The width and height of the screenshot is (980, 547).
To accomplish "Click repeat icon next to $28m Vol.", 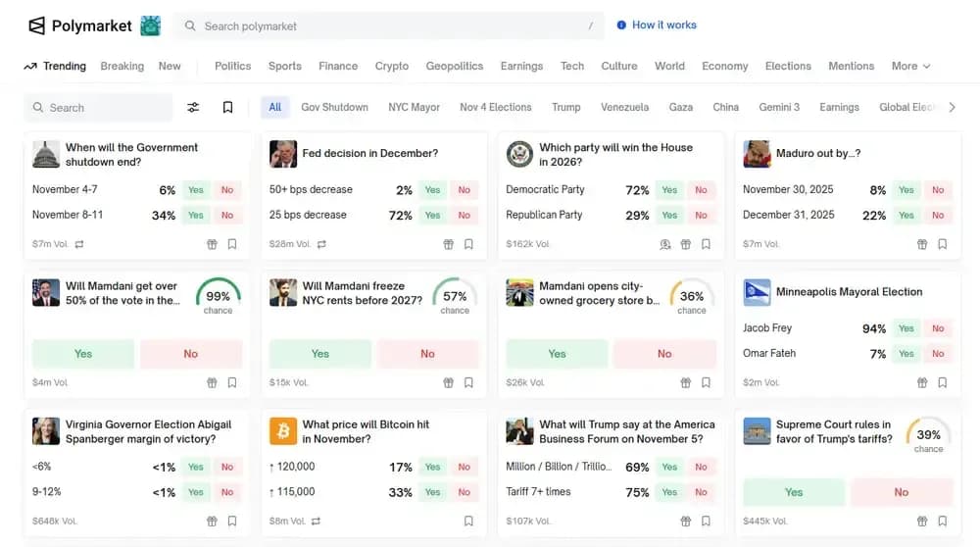I will pyautogui.click(x=321, y=244).
